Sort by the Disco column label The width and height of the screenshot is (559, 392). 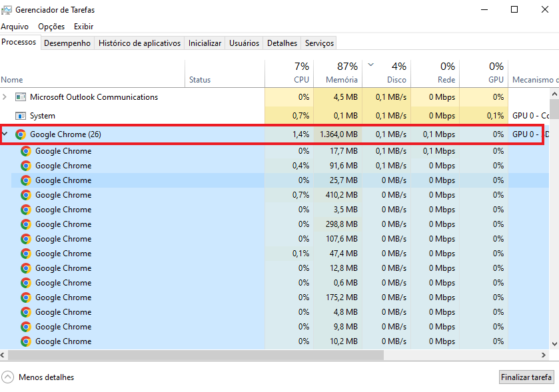(x=396, y=80)
